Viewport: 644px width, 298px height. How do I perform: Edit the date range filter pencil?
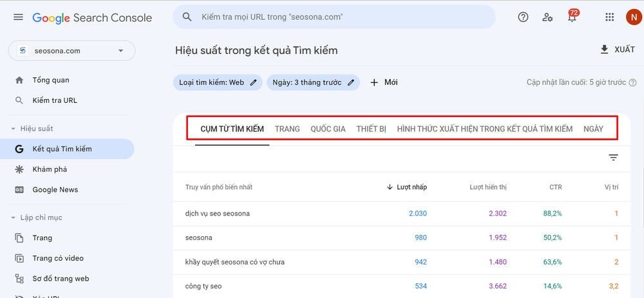click(351, 82)
